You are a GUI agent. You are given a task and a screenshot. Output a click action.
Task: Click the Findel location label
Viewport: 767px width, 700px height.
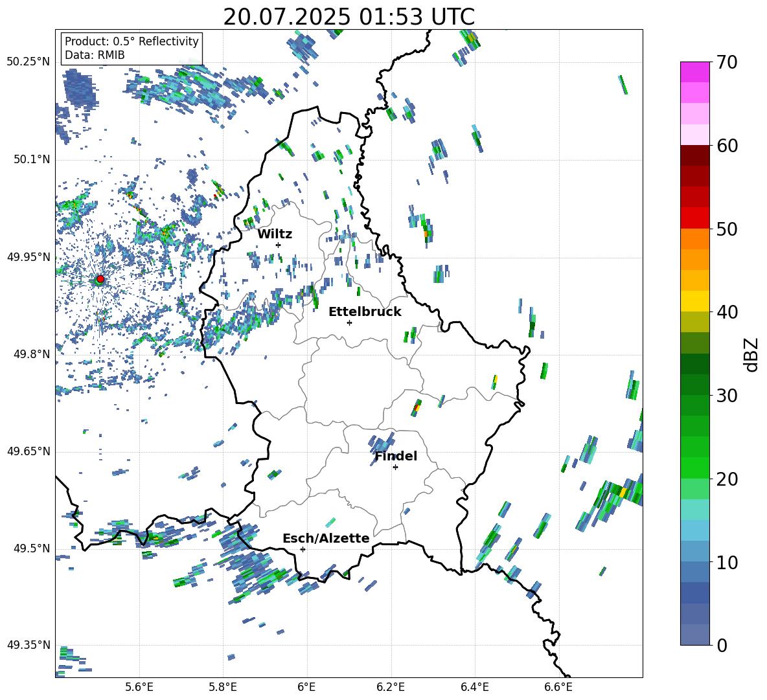tap(396, 456)
